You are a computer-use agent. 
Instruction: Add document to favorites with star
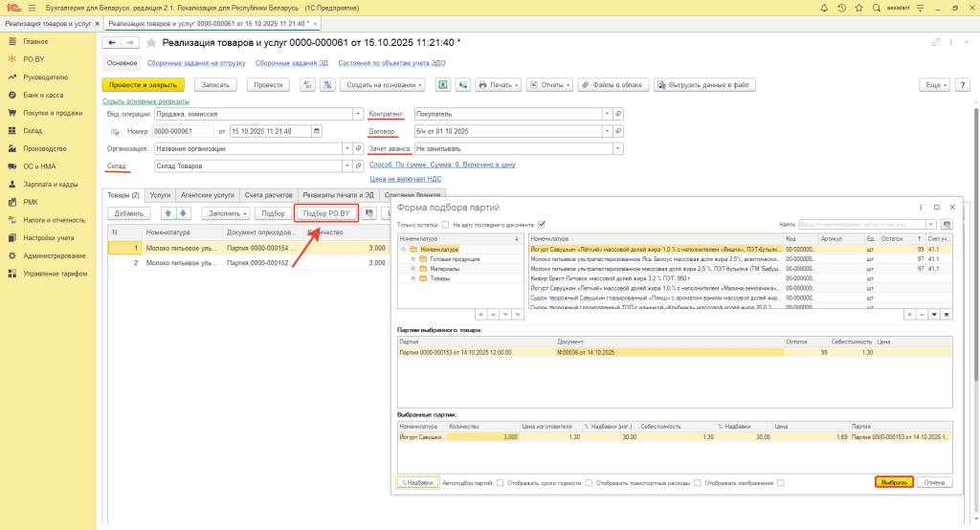150,43
